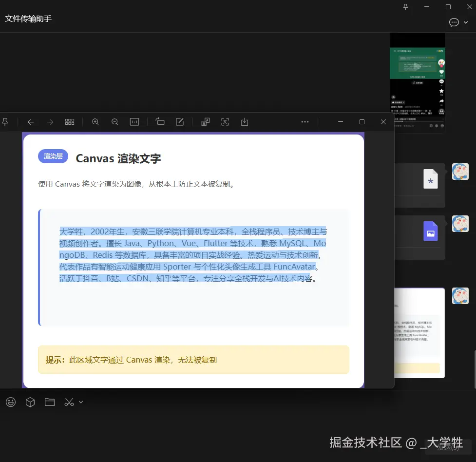Screen dimensions: 476x462
Task: Zoom out of the previewed image
Action: (115, 122)
